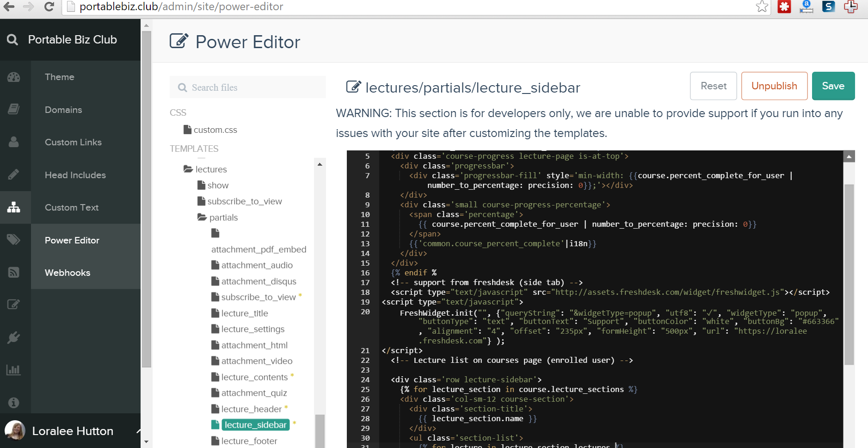868x448 pixels.
Task: Click the file icon next to custom.css
Action: pos(187,130)
